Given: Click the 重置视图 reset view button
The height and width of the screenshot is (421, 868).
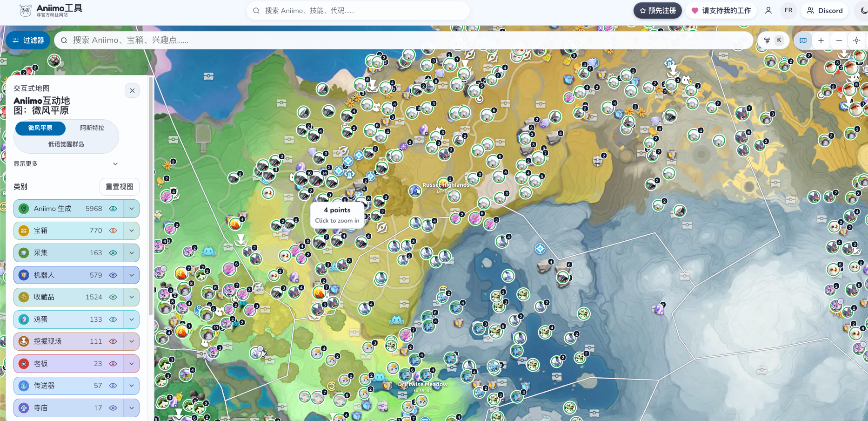Looking at the screenshot, I should (x=120, y=187).
